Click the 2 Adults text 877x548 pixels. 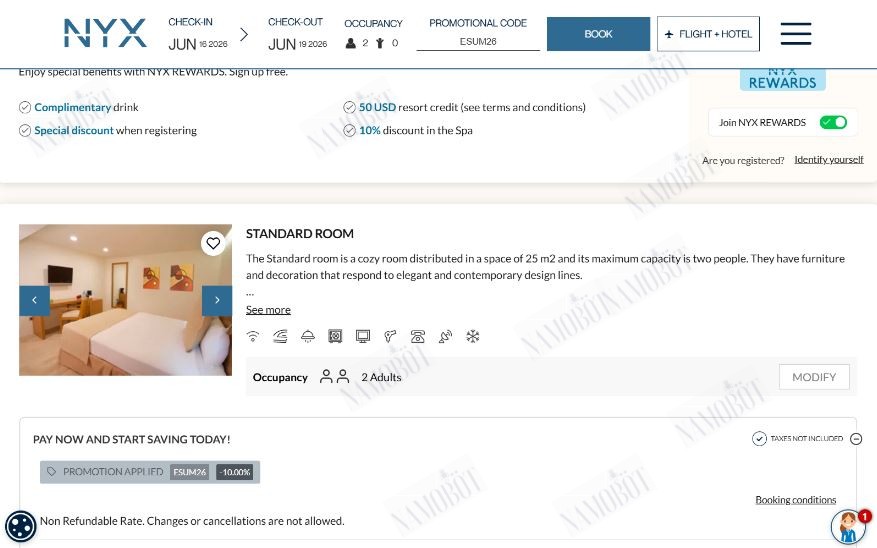[x=381, y=377]
